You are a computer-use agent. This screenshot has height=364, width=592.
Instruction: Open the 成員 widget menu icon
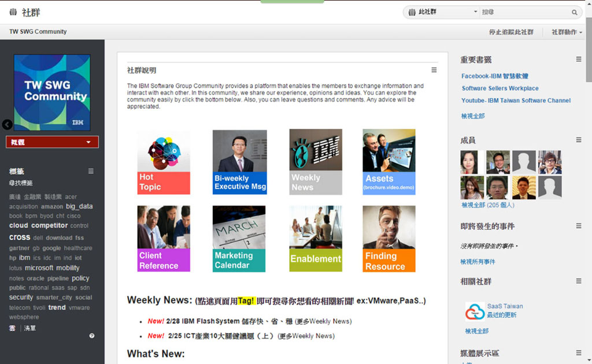(578, 140)
